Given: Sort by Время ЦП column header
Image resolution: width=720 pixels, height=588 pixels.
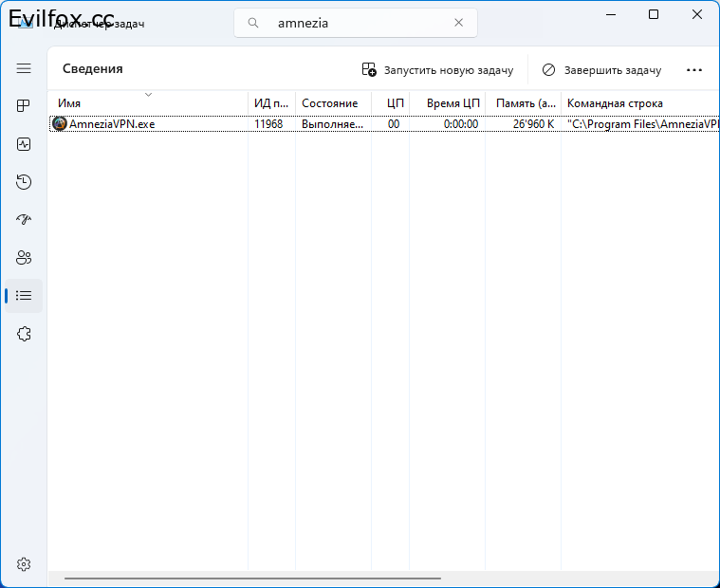Looking at the screenshot, I should click(452, 103).
